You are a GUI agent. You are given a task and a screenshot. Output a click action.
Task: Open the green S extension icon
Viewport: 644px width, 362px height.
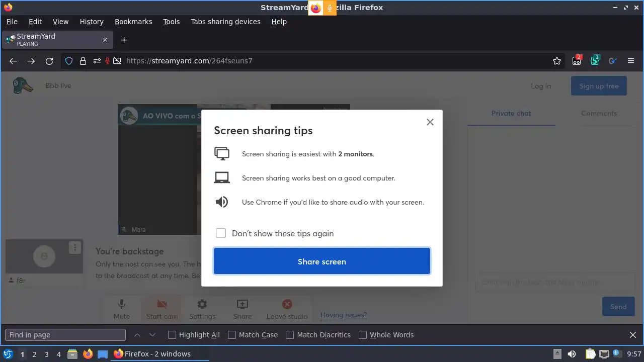click(595, 60)
